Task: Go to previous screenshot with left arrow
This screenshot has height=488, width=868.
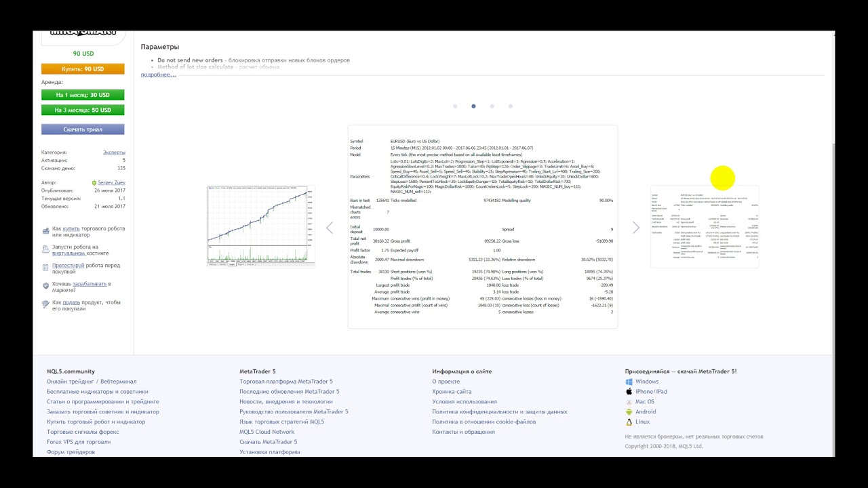Action: click(330, 228)
